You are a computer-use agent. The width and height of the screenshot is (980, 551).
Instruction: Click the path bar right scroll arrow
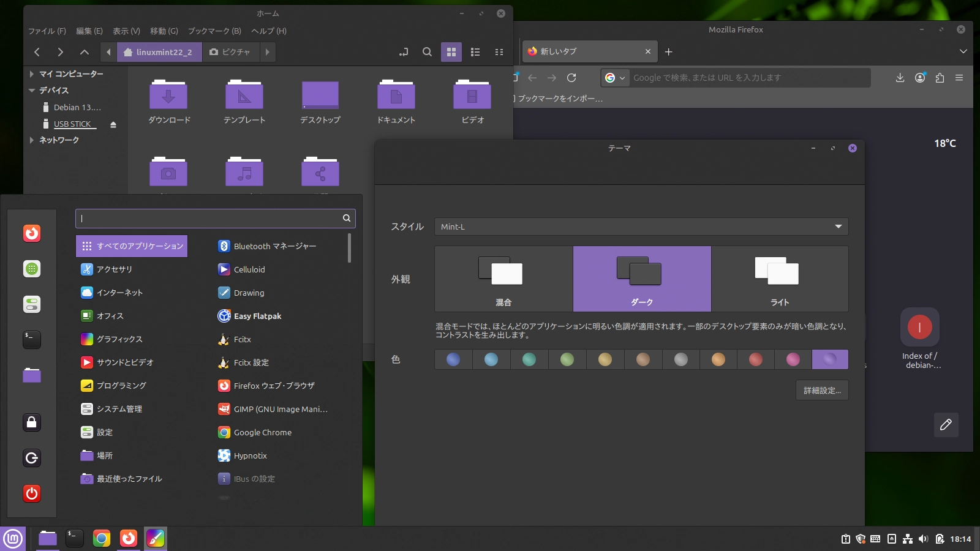click(267, 52)
